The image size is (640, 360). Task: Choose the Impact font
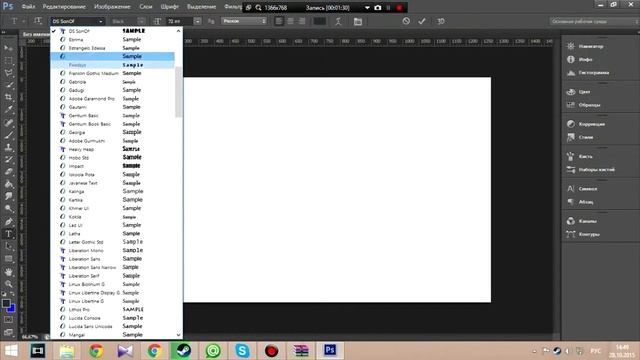pos(112,166)
